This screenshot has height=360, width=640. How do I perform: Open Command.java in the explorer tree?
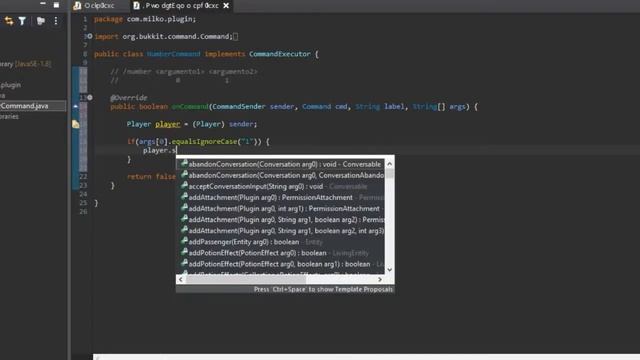pyautogui.click(x=33, y=106)
